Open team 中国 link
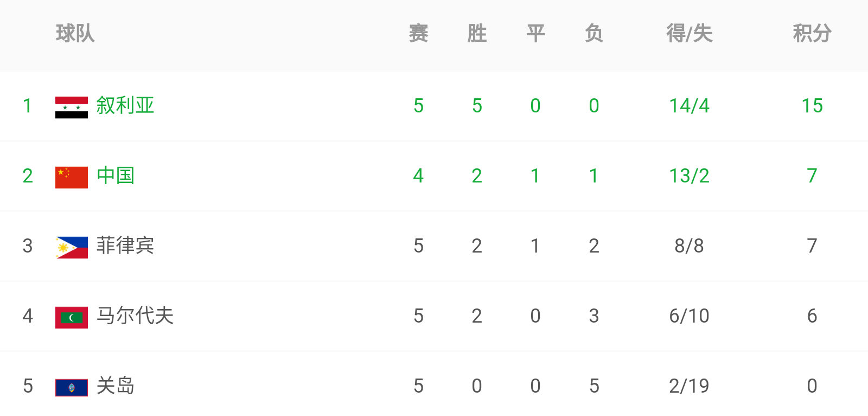 click(116, 175)
